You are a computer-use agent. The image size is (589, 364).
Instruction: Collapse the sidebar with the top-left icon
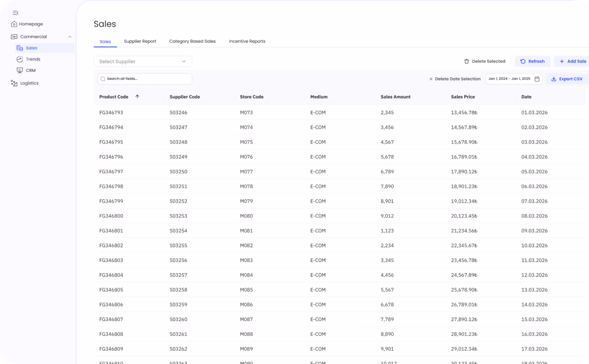(x=16, y=13)
